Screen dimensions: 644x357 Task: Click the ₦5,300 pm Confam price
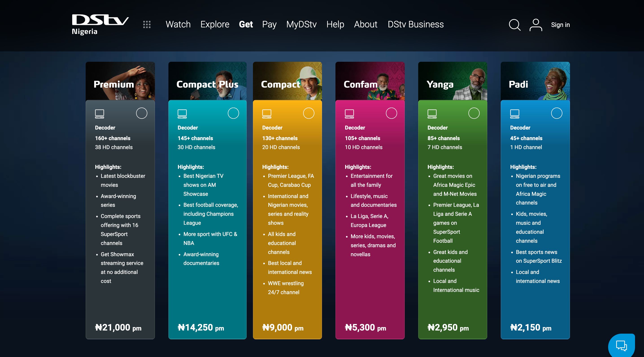coord(365,327)
